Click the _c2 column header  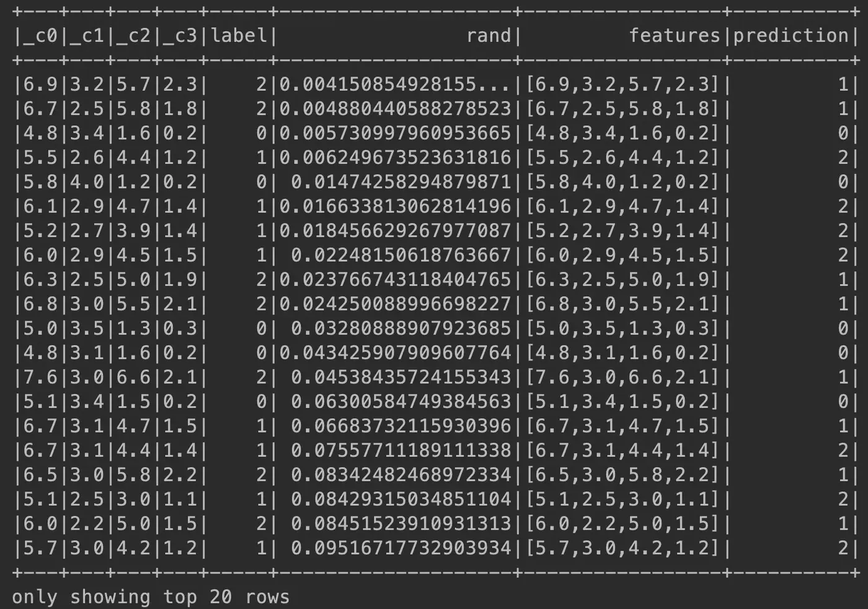click(133, 36)
